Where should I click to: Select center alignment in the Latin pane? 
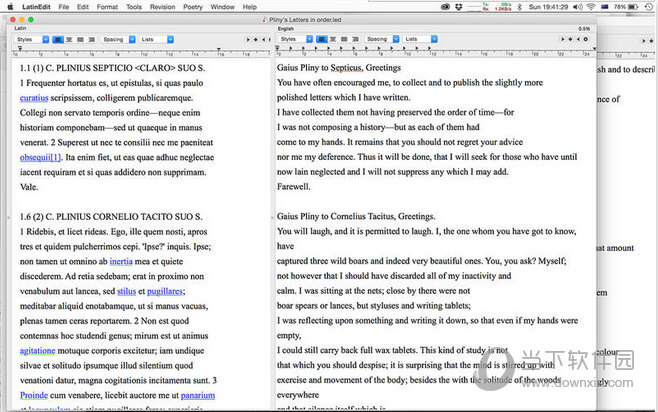[x=69, y=39]
